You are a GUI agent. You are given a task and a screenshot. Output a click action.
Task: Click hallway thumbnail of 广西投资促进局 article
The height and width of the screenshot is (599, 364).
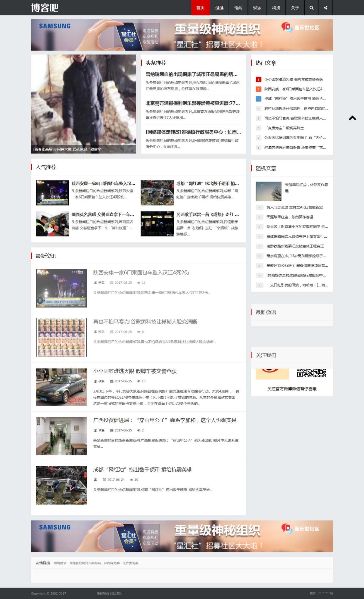(61, 436)
